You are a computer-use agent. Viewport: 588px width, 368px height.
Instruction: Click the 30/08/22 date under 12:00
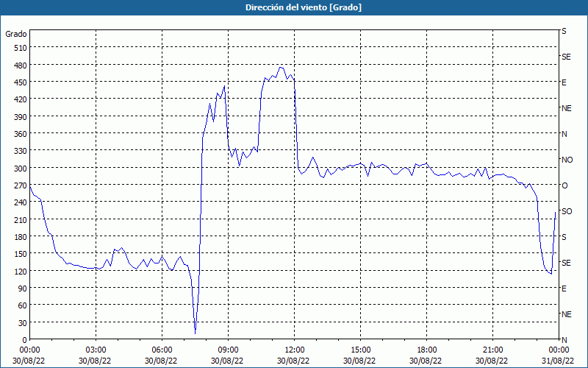(295, 361)
